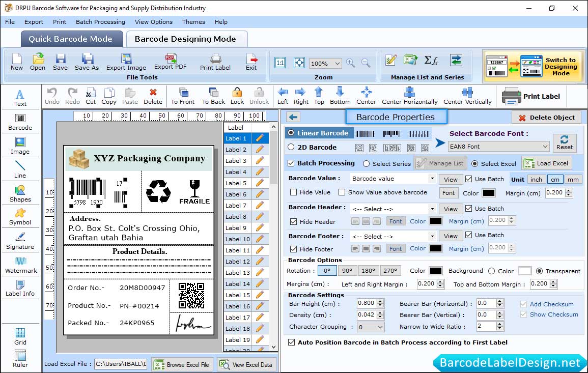Open the barcode value Color swatch
The height and width of the screenshot is (373, 588).
(488, 193)
